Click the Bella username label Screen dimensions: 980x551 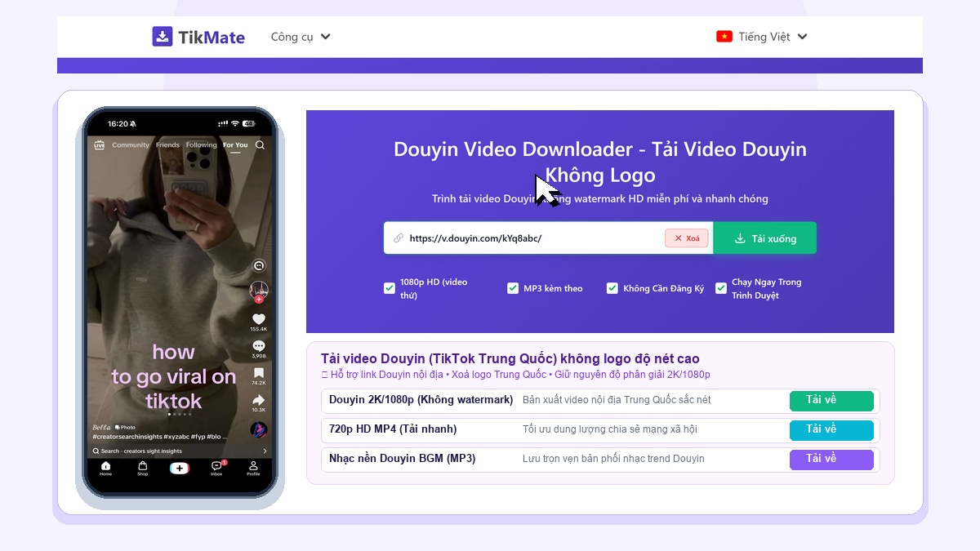coord(101,427)
